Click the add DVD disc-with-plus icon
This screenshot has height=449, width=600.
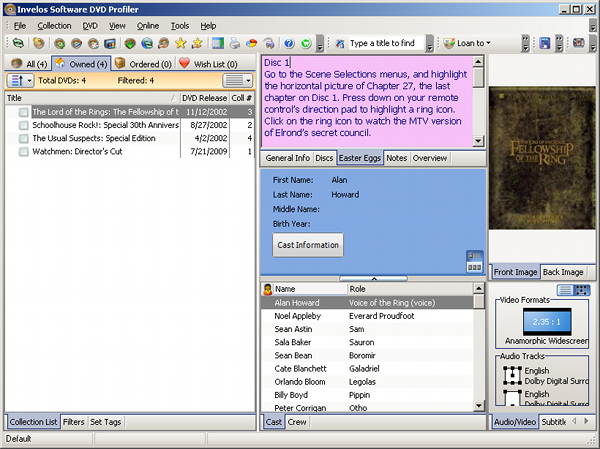click(59, 43)
